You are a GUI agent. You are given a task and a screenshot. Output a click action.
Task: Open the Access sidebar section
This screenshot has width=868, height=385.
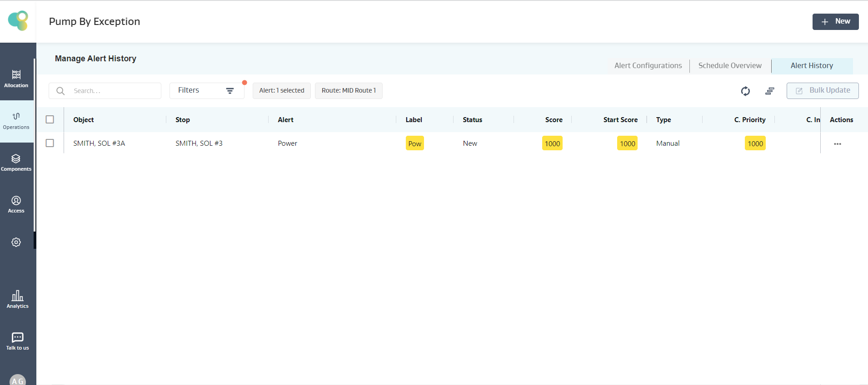pos(16,204)
